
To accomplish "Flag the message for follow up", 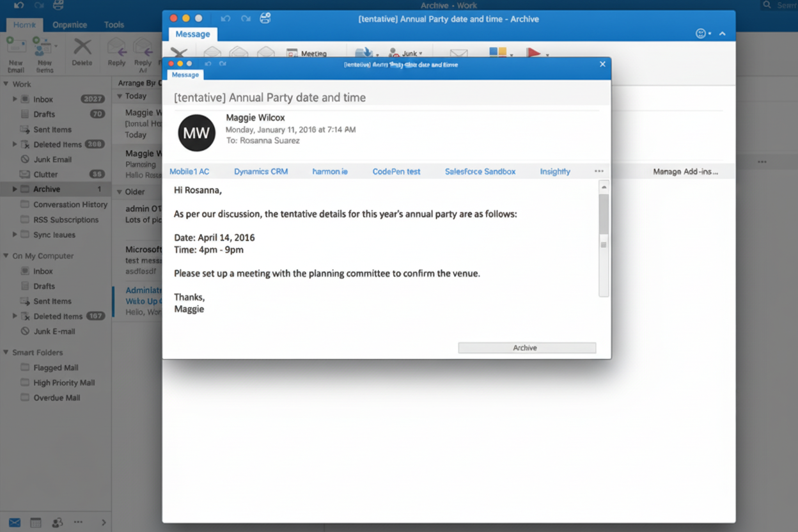I will [x=535, y=53].
